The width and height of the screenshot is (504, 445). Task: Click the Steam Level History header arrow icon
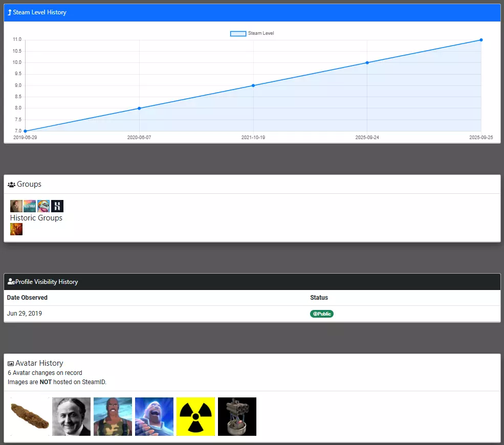pos(10,12)
